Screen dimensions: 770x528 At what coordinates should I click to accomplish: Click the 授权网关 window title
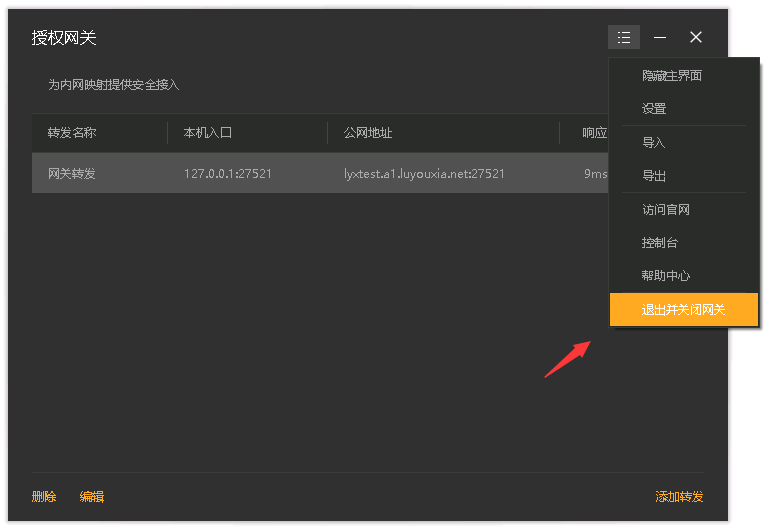[64, 38]
